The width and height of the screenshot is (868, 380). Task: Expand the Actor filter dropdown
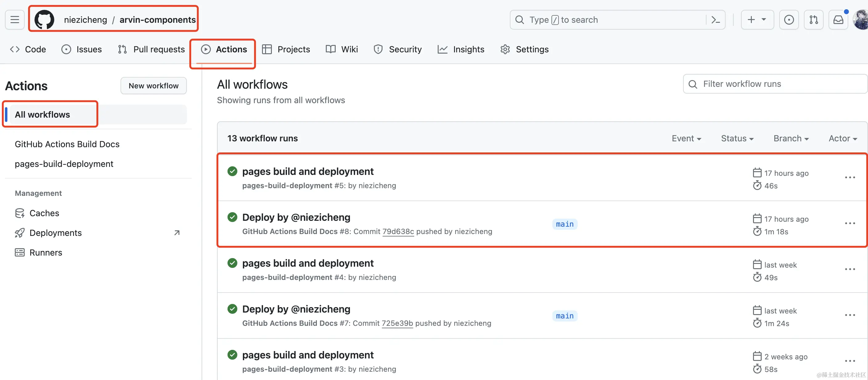[843, 138]
